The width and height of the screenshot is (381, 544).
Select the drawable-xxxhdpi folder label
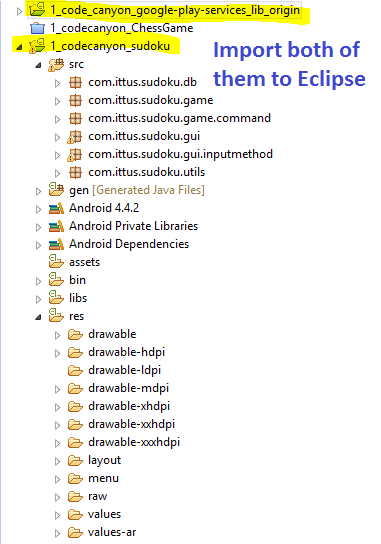click(x=134, y=442)
